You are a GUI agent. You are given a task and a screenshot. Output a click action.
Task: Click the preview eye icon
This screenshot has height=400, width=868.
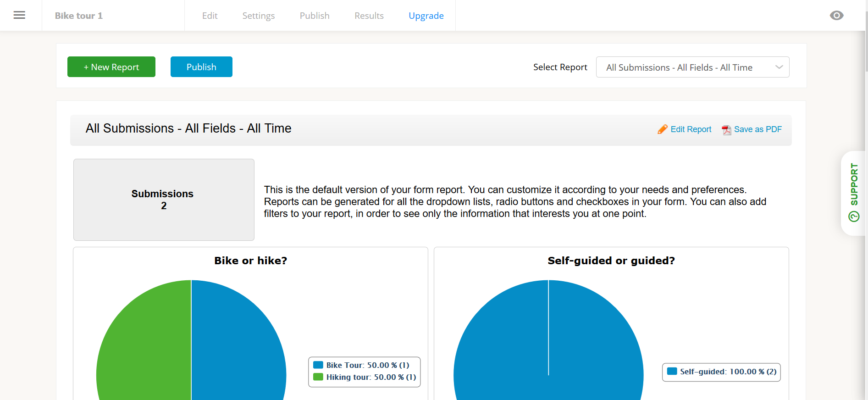(x=836, y=16)
